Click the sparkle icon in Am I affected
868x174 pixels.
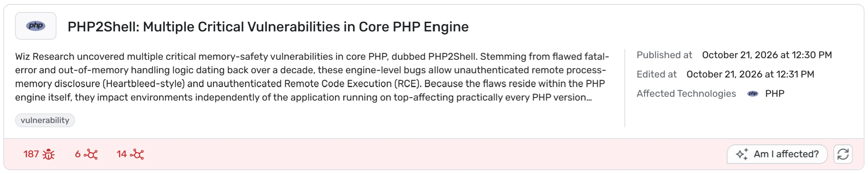tap(742, 154)
